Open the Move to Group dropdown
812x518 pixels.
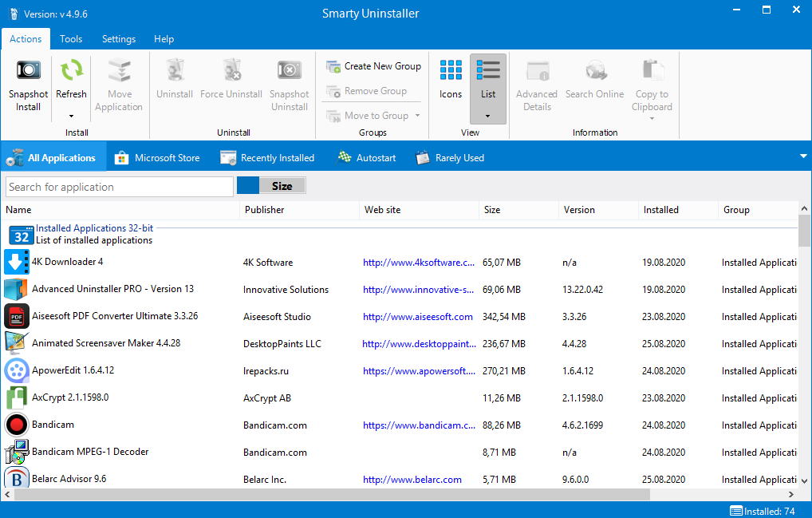417,116
